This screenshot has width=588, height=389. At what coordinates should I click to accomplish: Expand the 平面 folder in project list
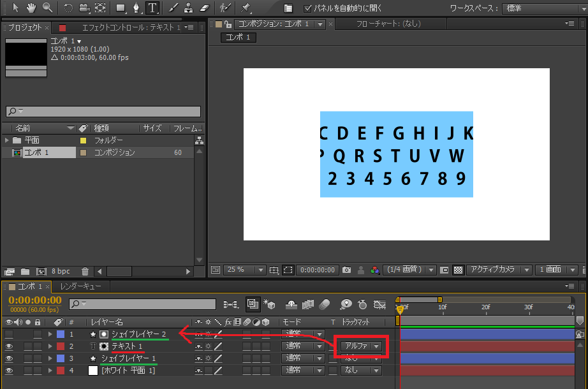pos(7,140)
